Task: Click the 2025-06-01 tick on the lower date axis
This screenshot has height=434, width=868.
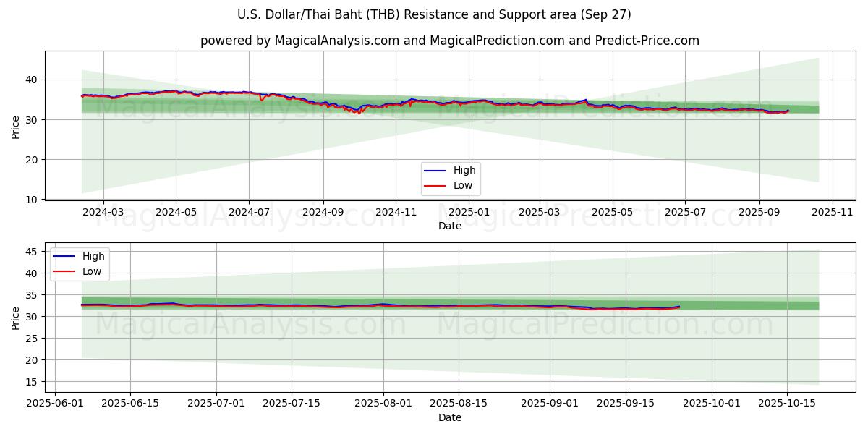Action: (56, 404)
